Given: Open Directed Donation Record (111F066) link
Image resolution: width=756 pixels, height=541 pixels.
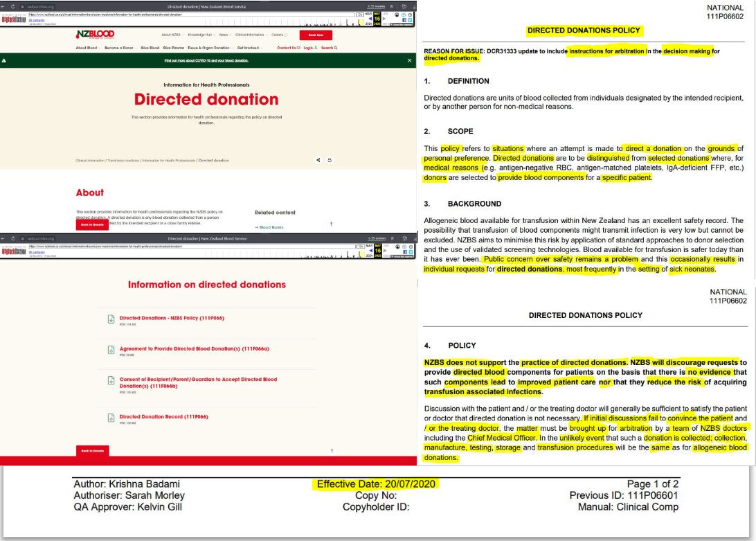Looking at the screenshot, I should pos(164,416).
